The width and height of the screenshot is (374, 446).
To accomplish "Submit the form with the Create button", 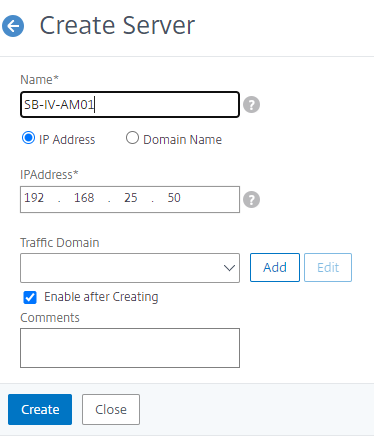I will pos(40,409).
